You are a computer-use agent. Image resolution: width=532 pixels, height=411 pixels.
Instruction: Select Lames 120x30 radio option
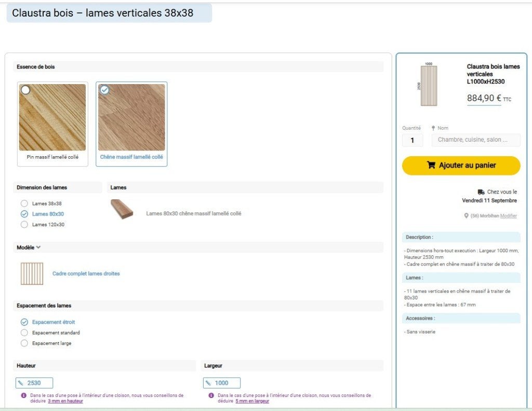(24, 224)
